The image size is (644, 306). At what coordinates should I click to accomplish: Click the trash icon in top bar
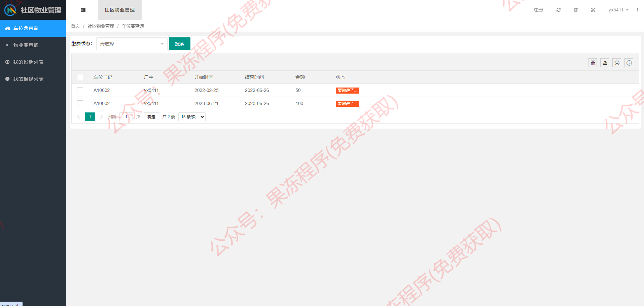(x=576, y=10)
